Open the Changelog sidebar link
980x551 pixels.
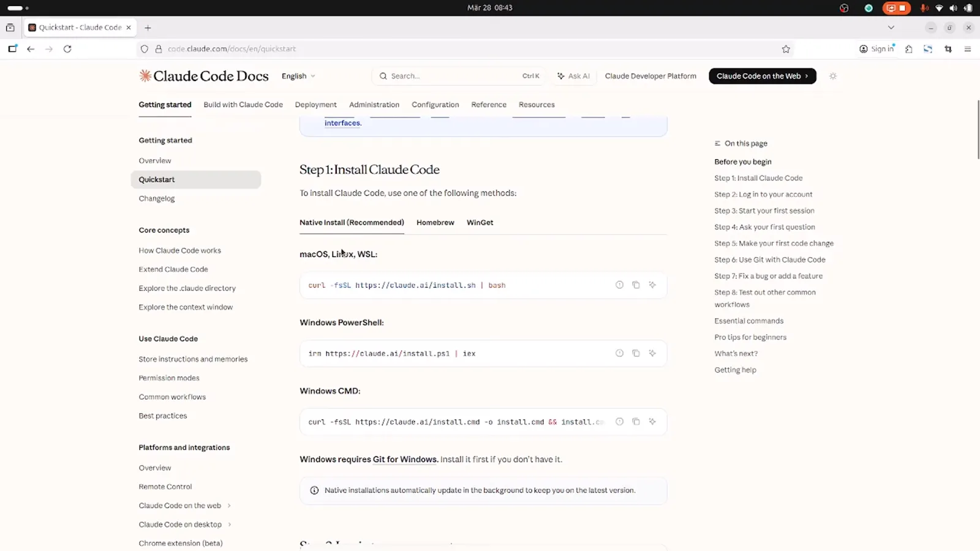pyautogui.click(x=157, y=198)
